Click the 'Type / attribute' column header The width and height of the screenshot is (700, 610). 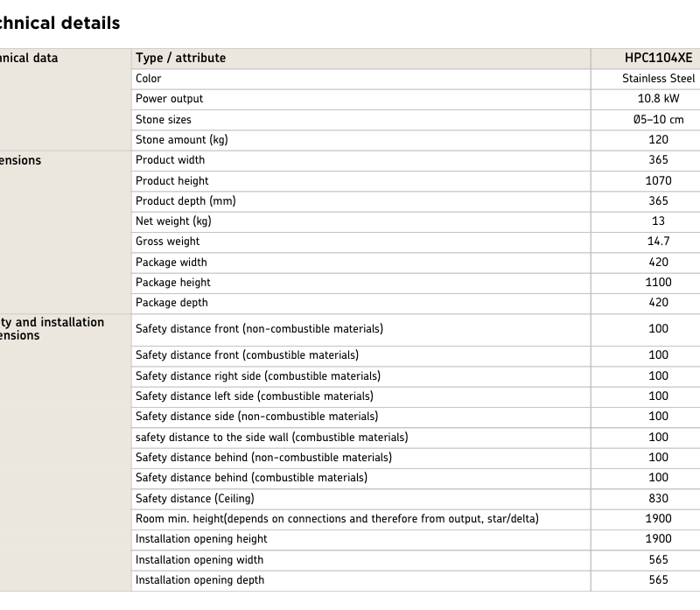click(x=180, y=59)
